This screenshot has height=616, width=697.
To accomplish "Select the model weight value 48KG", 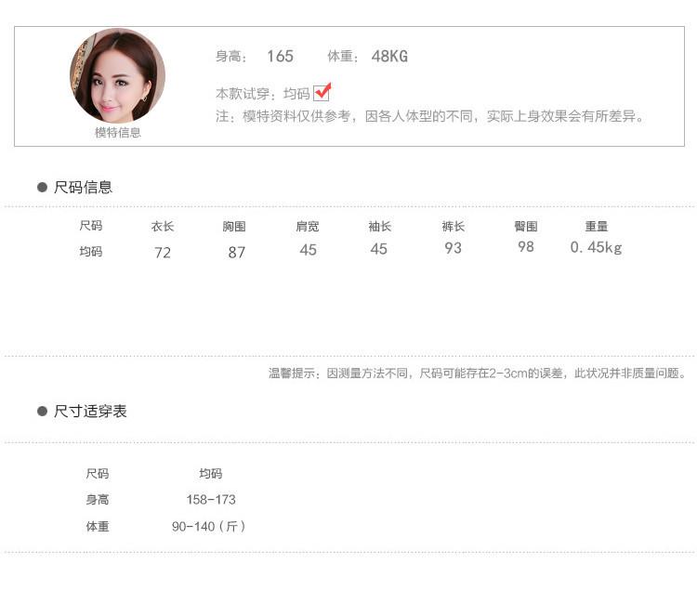I will click(x=389, y=57).
